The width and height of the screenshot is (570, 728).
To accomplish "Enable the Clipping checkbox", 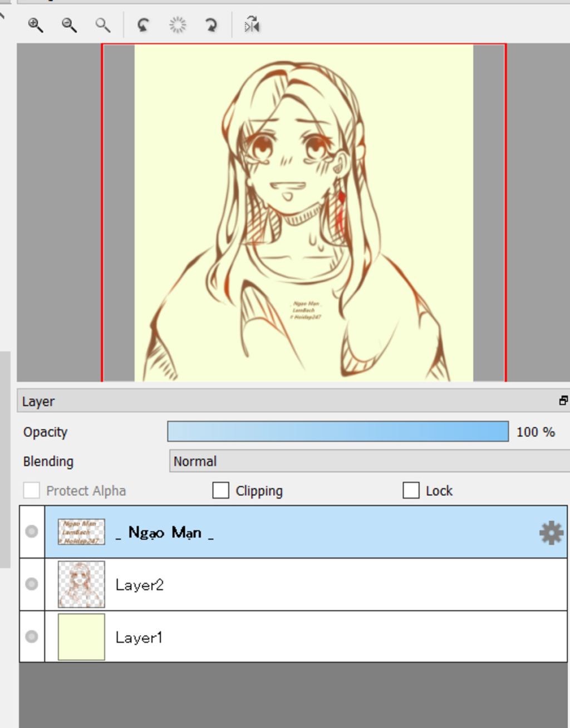I will coord(220,490).
